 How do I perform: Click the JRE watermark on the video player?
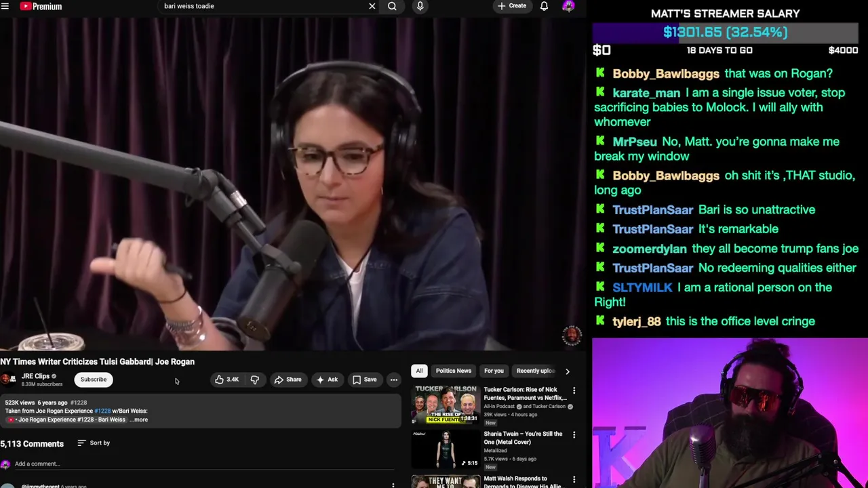[572, 335]
